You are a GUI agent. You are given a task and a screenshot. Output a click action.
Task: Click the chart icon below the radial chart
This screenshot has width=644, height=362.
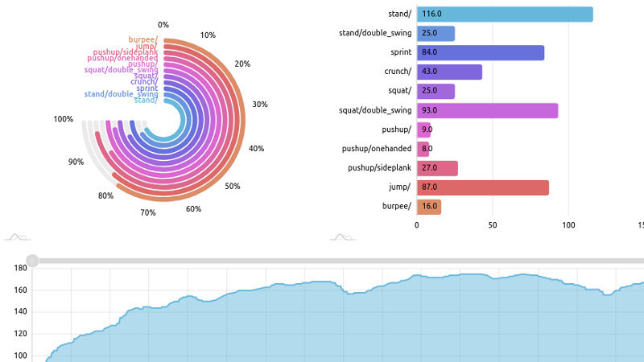coord(16,237)
